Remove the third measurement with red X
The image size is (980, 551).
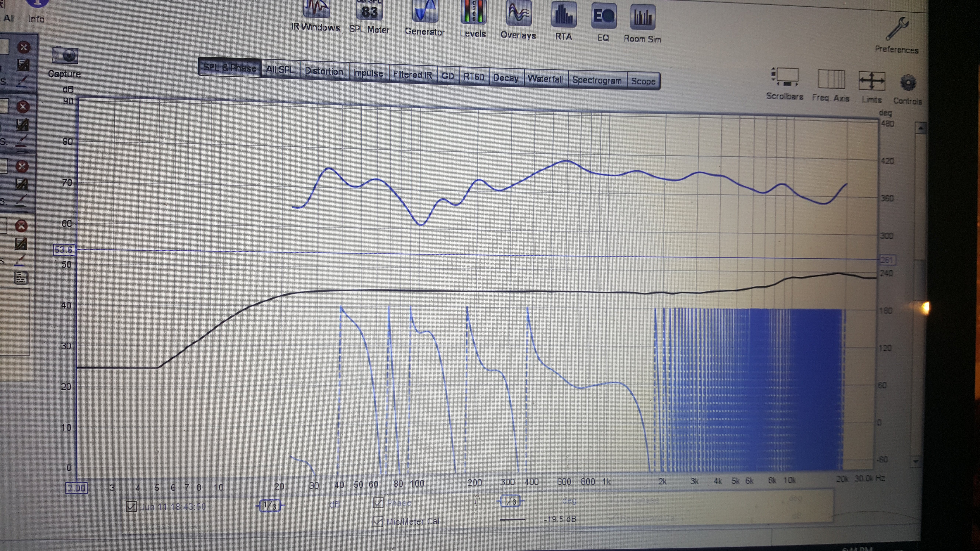click(22, 166)
